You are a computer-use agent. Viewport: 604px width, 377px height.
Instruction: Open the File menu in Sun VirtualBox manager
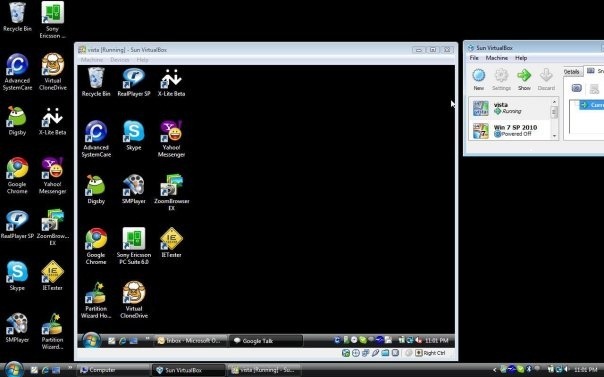(474, 58)
